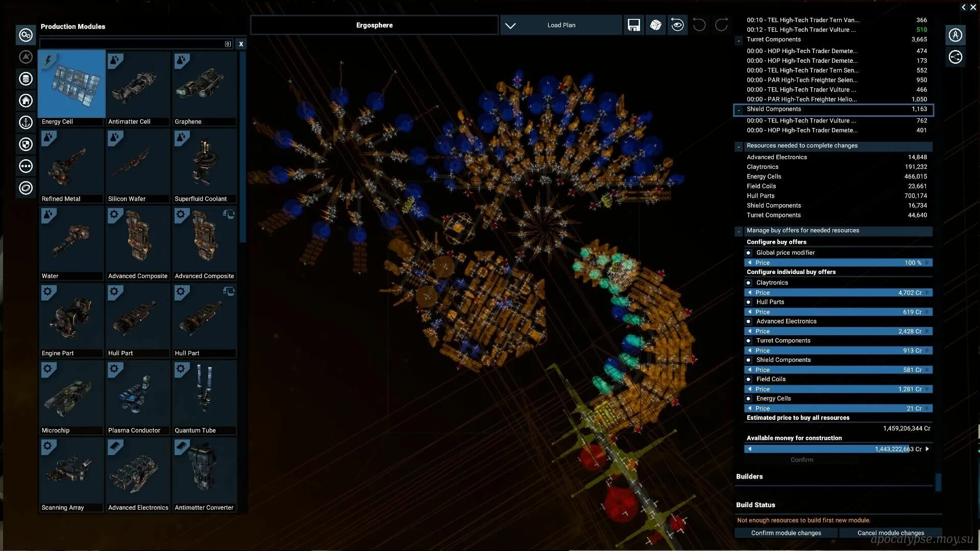
Task: Click the module search input field
Action: (x=136, y=44)
